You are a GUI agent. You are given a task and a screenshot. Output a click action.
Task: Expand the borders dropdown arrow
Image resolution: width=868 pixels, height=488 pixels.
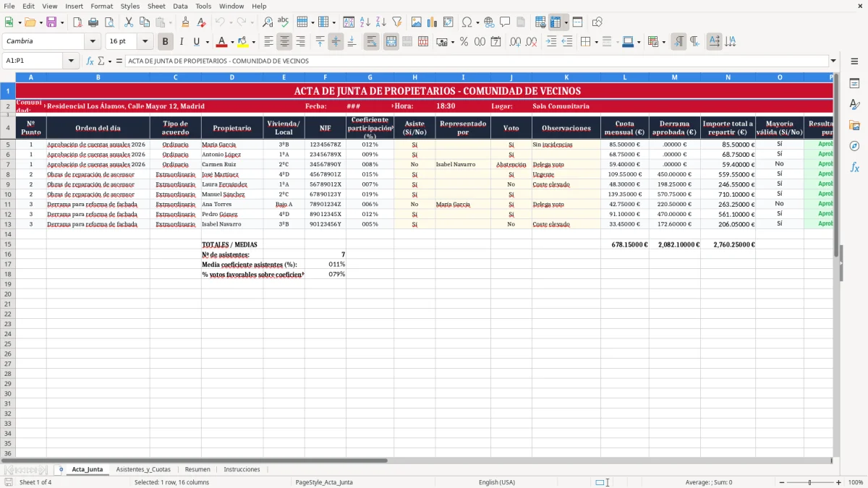[596, 42]
